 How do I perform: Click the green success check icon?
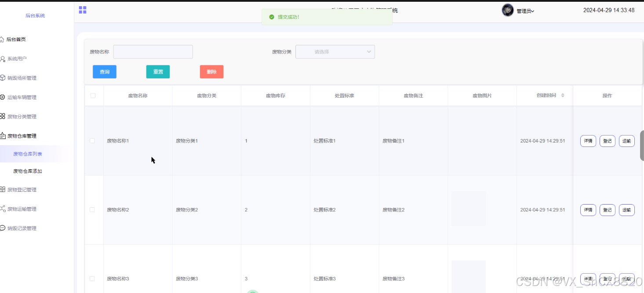point(272,17)
